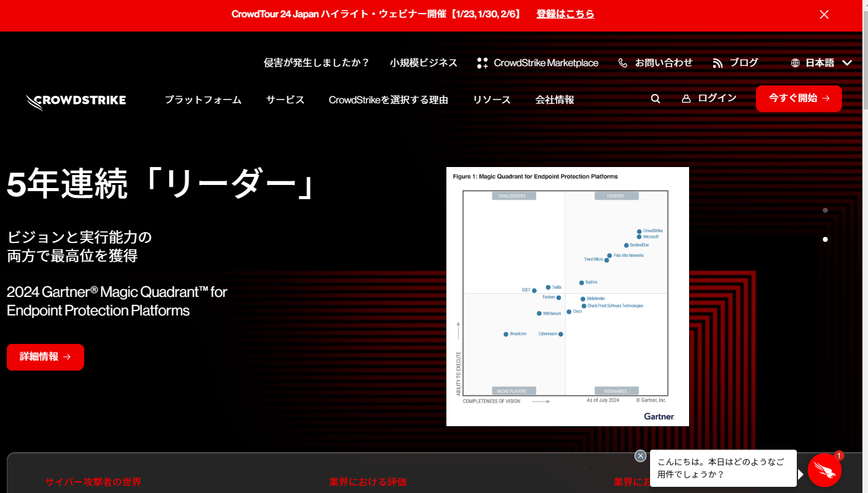Click the ログイン user account link
This screenshot has height=493, width=868.
709,98
